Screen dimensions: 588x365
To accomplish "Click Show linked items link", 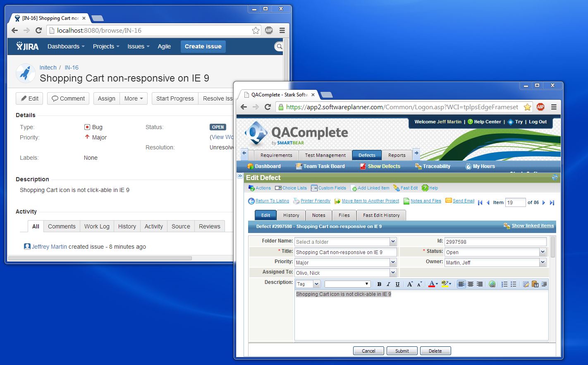I will pyautogui.click(x=533, y=226).
